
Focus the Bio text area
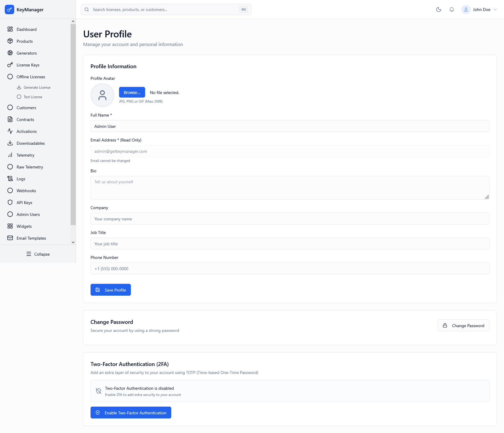click(289, 187)
